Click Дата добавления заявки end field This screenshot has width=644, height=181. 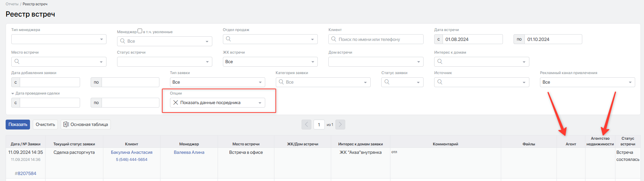click(130, 82)
